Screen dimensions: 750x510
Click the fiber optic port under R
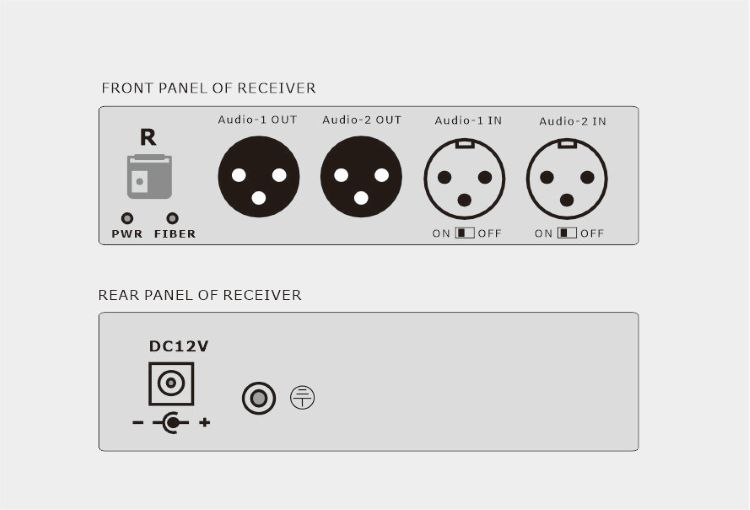coord(149,177)
